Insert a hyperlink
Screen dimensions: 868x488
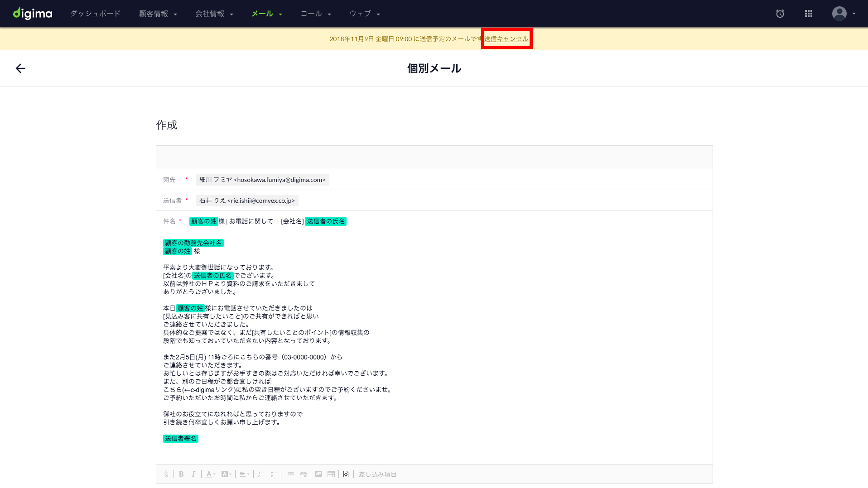pos(291,474)
